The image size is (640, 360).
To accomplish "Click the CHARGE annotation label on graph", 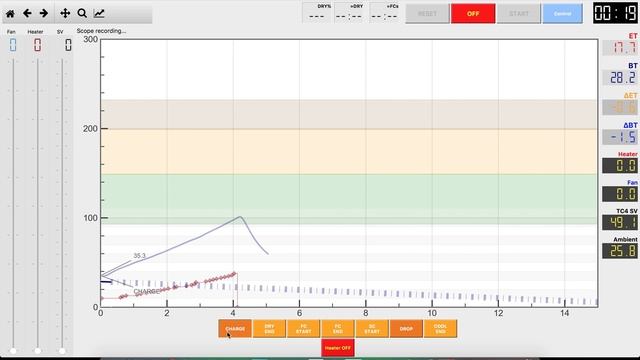I will 147,291.
